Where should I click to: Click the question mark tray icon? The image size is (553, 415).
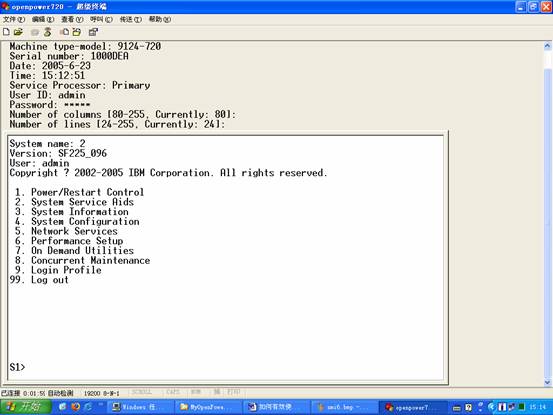468,408
